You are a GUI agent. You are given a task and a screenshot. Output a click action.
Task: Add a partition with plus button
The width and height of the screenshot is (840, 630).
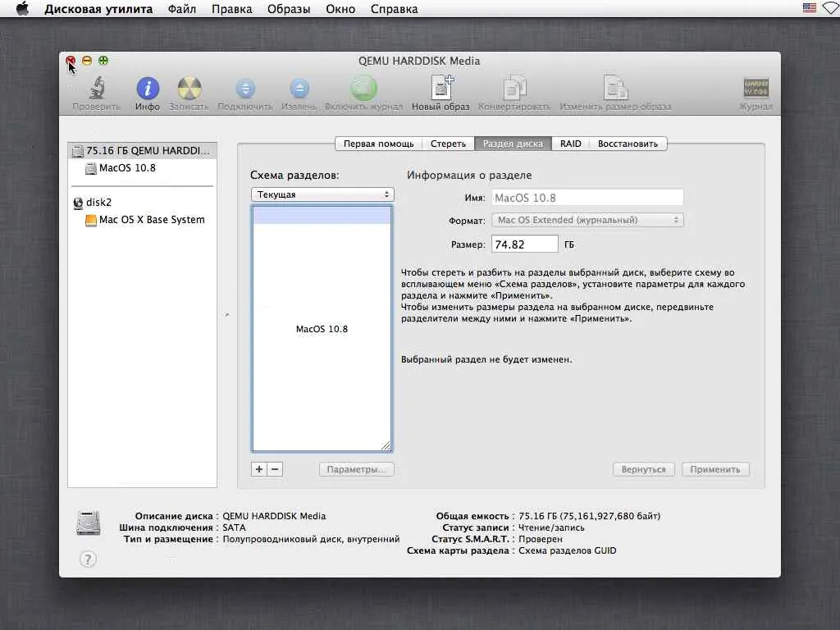(259, 469)
